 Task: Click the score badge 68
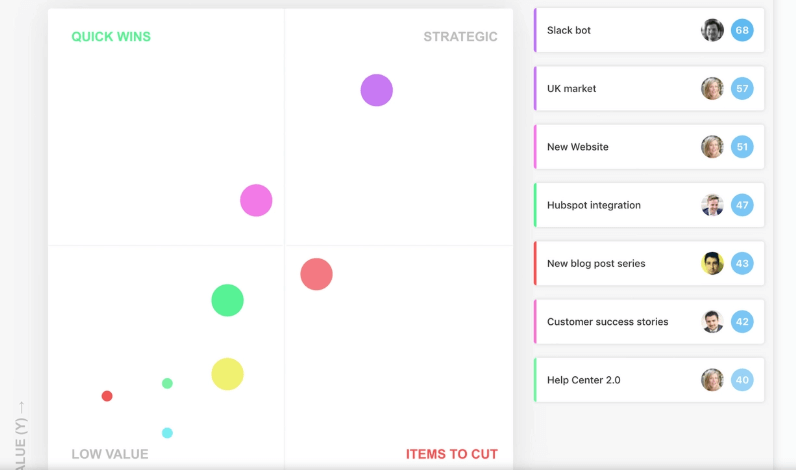pyautogui.click(x=742, y=30)
